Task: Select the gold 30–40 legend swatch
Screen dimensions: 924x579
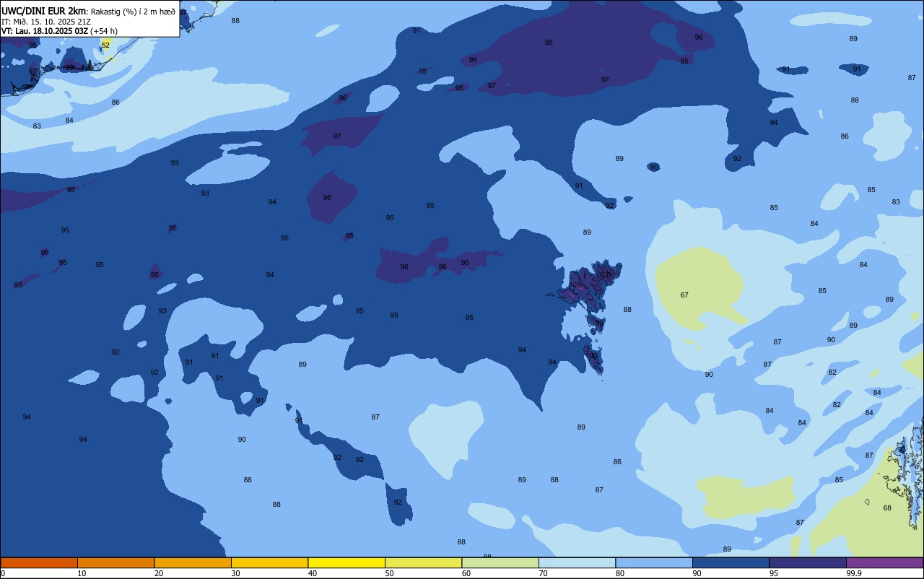Action: coord(269,562)
